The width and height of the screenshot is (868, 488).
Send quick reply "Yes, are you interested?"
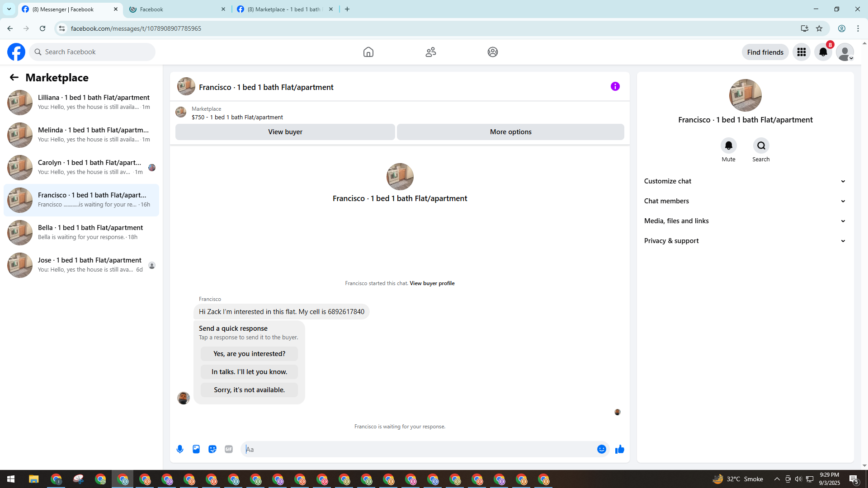(x=250, y=354)
